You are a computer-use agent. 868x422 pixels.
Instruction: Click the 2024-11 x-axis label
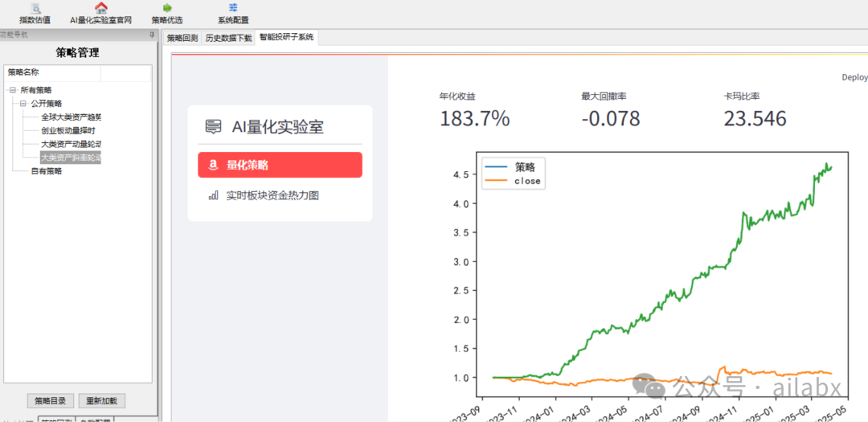pos(725,412)
